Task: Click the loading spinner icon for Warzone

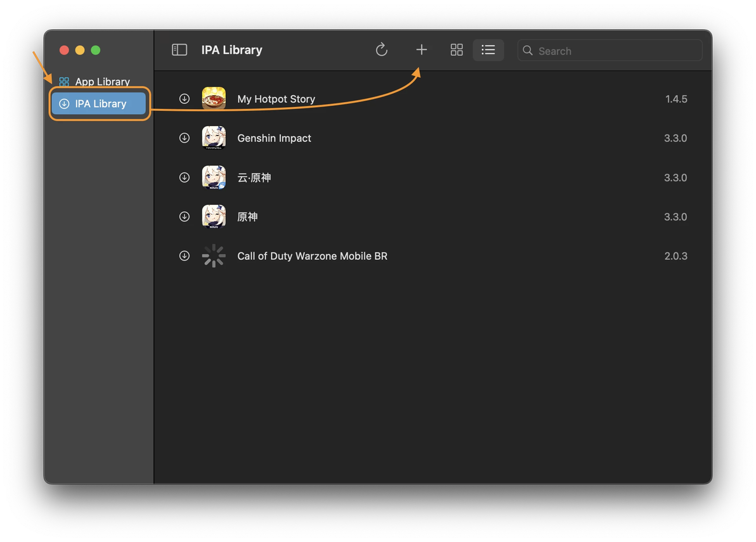Action: [214, 256]
